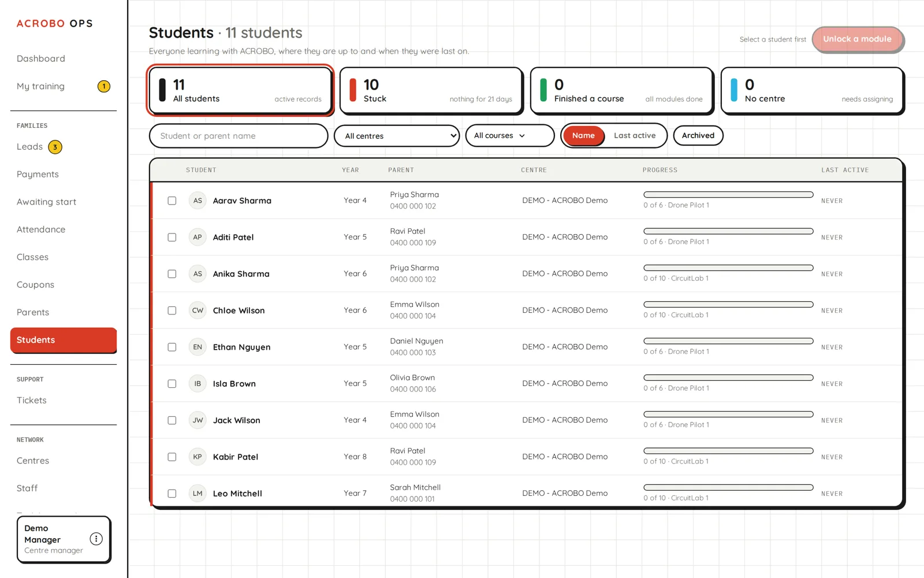Image resolution: width=924 pixels, height=578 pixels.
Task: Filter by the Stuck students card
Action: point(431,91)
